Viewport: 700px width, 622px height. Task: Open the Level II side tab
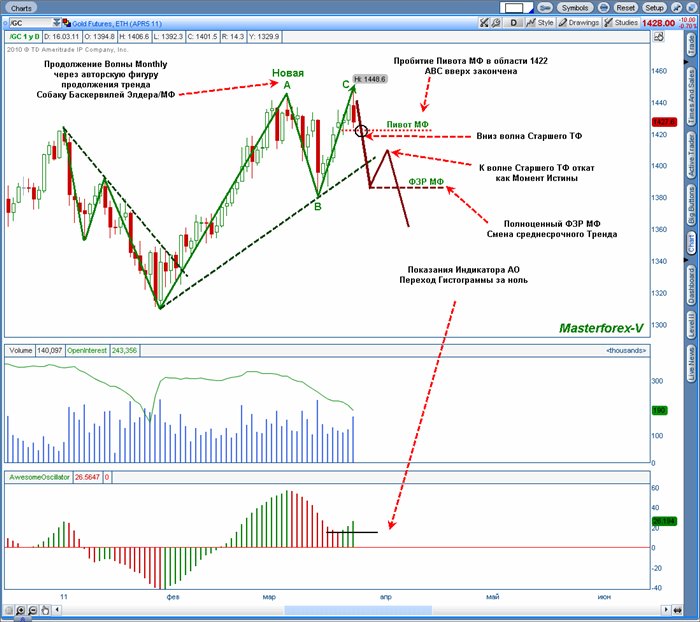(x=691, y=325)
